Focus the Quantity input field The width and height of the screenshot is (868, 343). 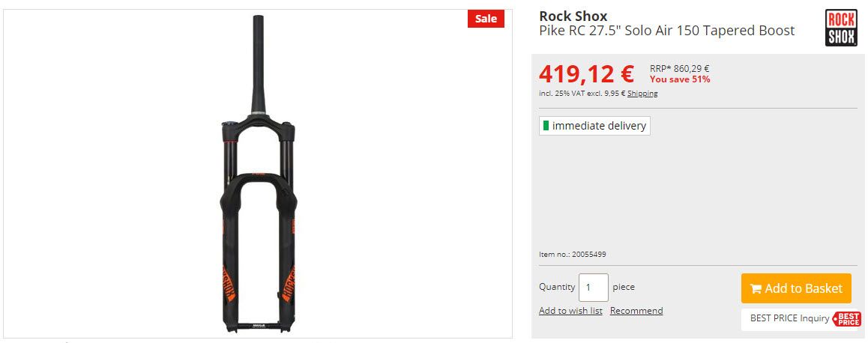coord(594,288)
